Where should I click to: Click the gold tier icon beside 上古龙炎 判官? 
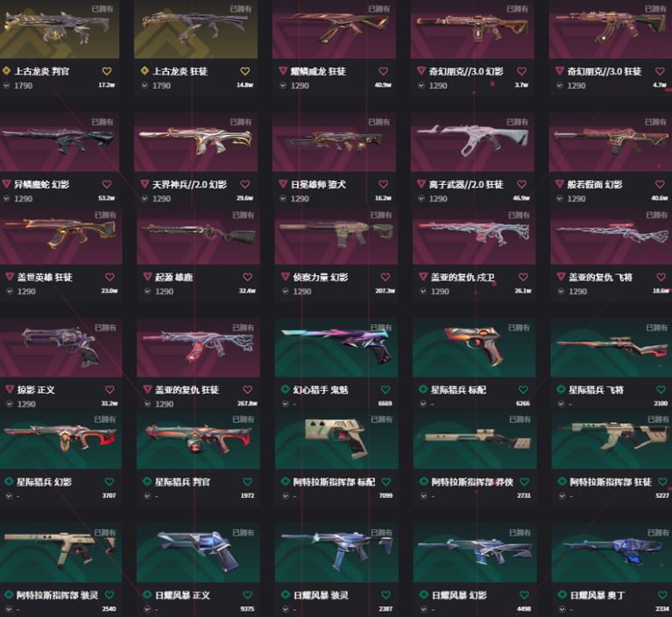click(x=6, y=71)
